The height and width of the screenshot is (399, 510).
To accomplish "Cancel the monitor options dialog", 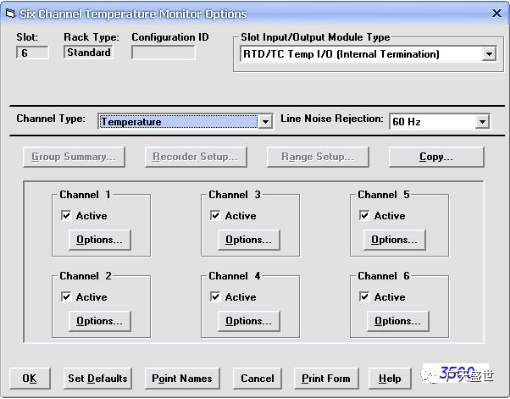I will [257, 378].
